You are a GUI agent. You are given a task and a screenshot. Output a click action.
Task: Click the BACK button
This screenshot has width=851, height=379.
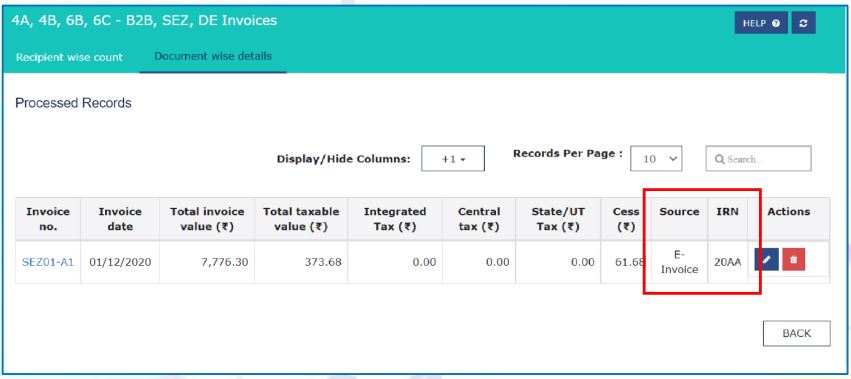(796, 333)
